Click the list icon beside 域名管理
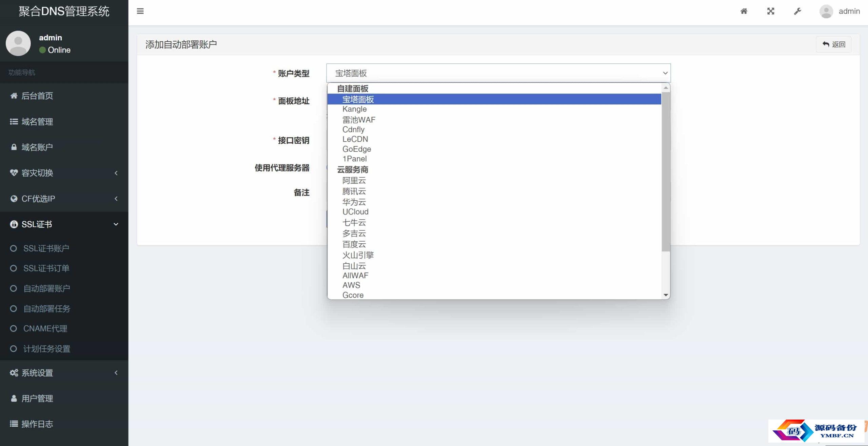This screenshot has width=868, height=446. click(x=14, y=121)
